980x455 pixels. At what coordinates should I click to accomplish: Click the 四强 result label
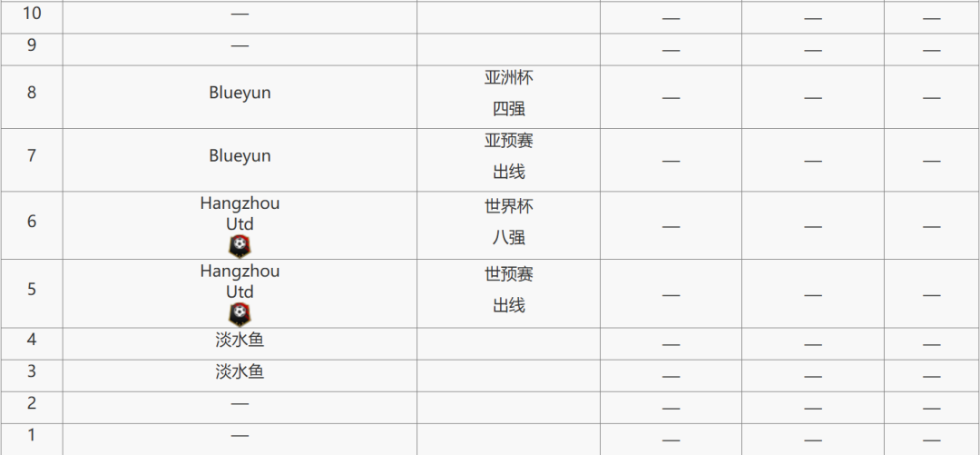point(509,109)
